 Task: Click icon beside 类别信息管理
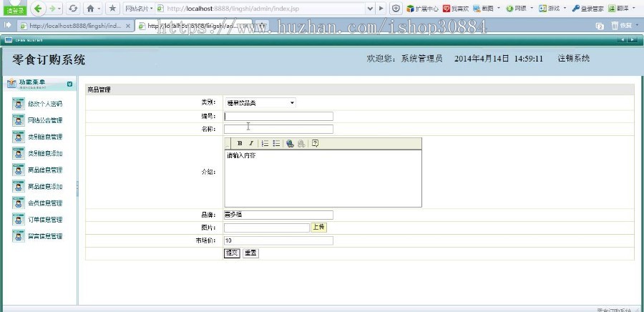pyautogui.click(x=19, y=137)
